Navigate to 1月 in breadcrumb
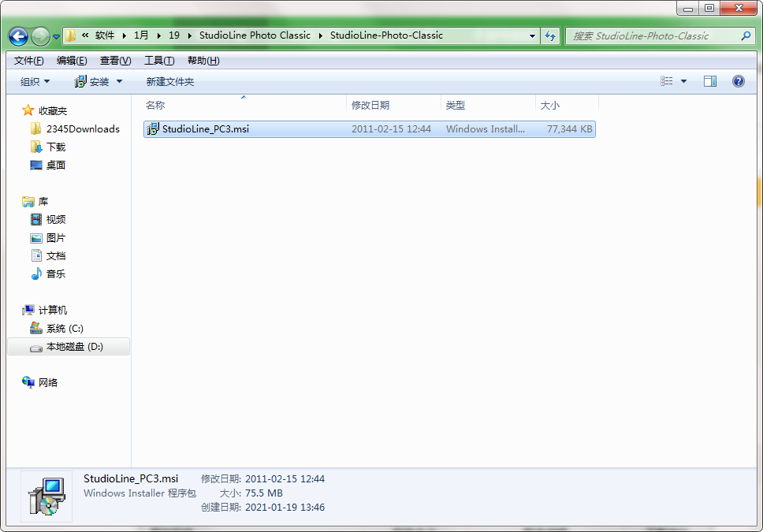The width and height of the screenshot is (763, 532). (x=141, y=35)
